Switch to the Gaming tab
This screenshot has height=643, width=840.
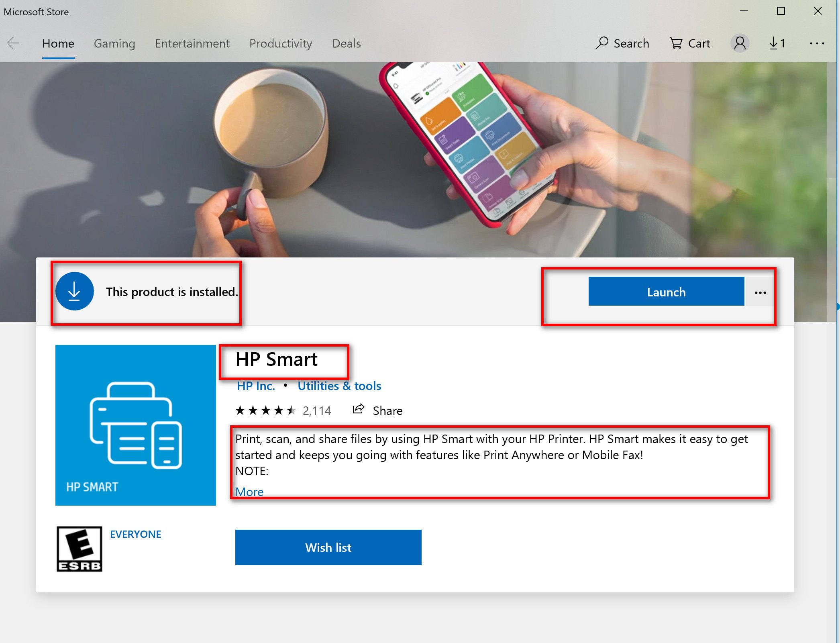tap(114, 43)
